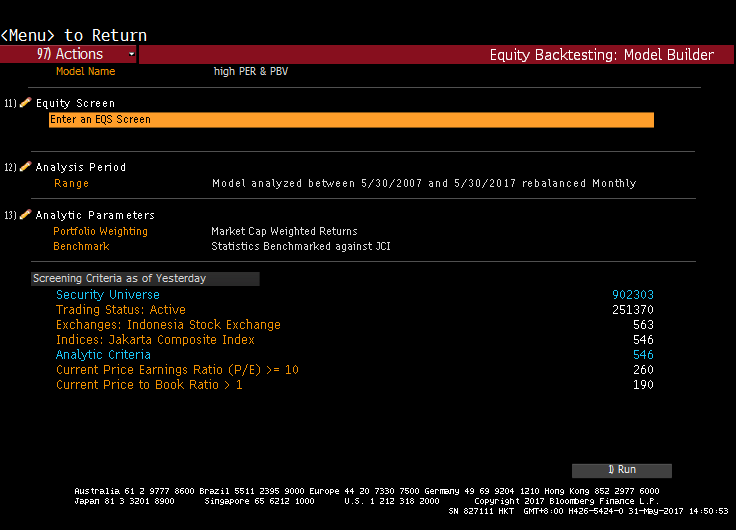The width and height of the screenshot is (736, 530).
Task: Select the Current Price Earnings Ratio criterion
Action: point(177,370)
